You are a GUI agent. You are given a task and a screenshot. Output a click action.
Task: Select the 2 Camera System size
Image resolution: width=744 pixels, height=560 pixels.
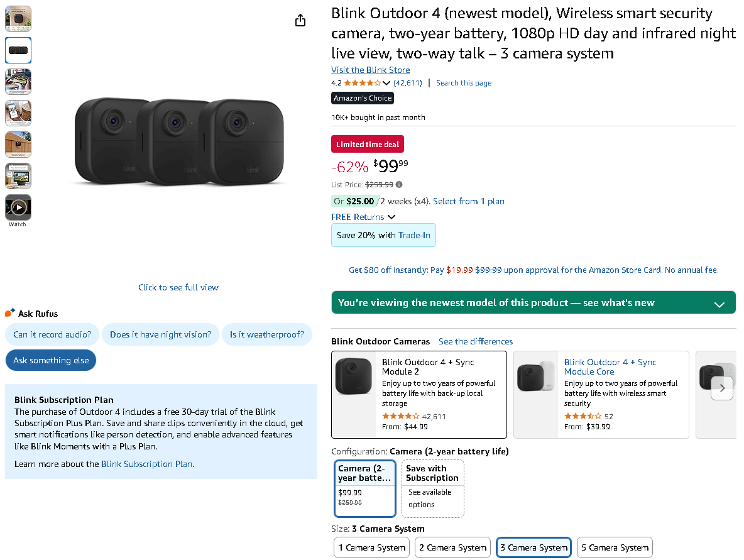(452, 547)
